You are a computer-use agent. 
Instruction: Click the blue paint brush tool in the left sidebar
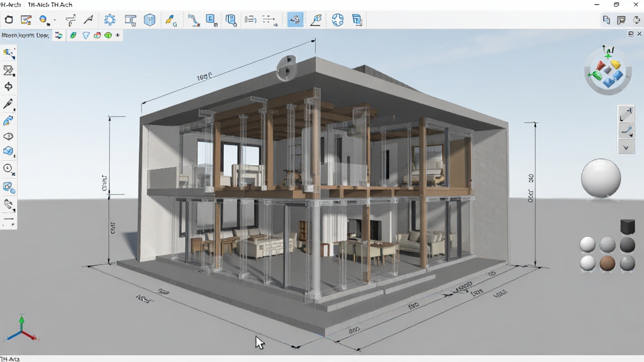pyautogui.click(x=8, y=121)
